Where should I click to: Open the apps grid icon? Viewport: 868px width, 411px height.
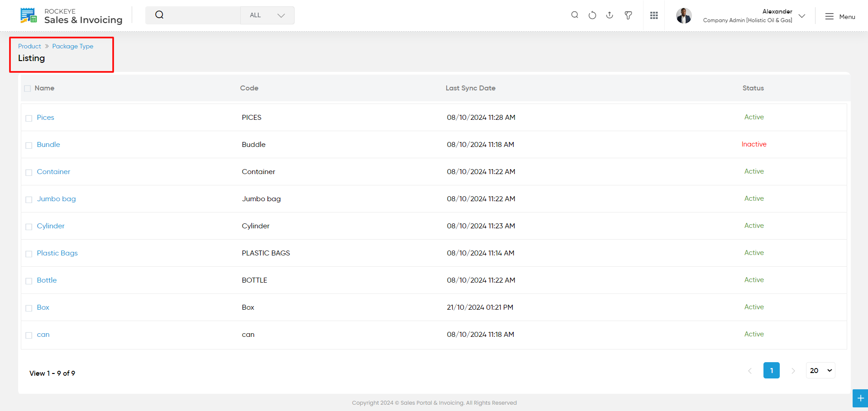[654, 15]
